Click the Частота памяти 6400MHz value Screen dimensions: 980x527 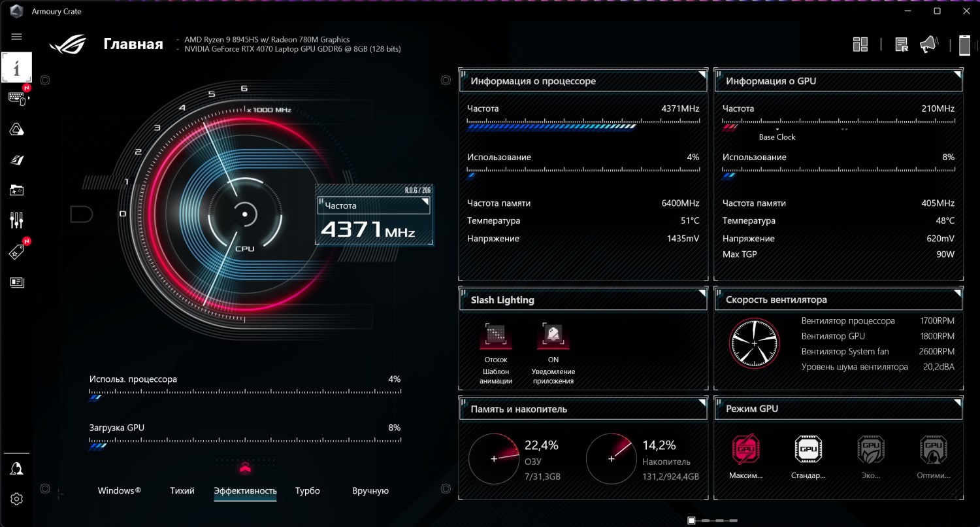[680, 203]
